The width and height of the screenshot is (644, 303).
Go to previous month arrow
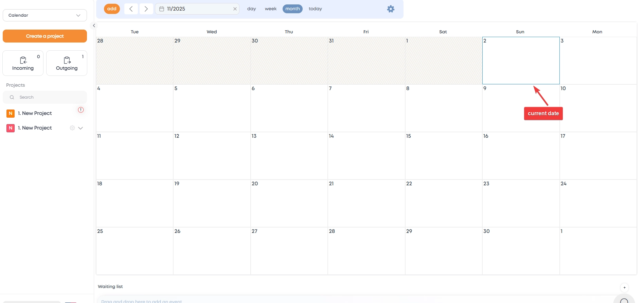[x=131, y=9]
